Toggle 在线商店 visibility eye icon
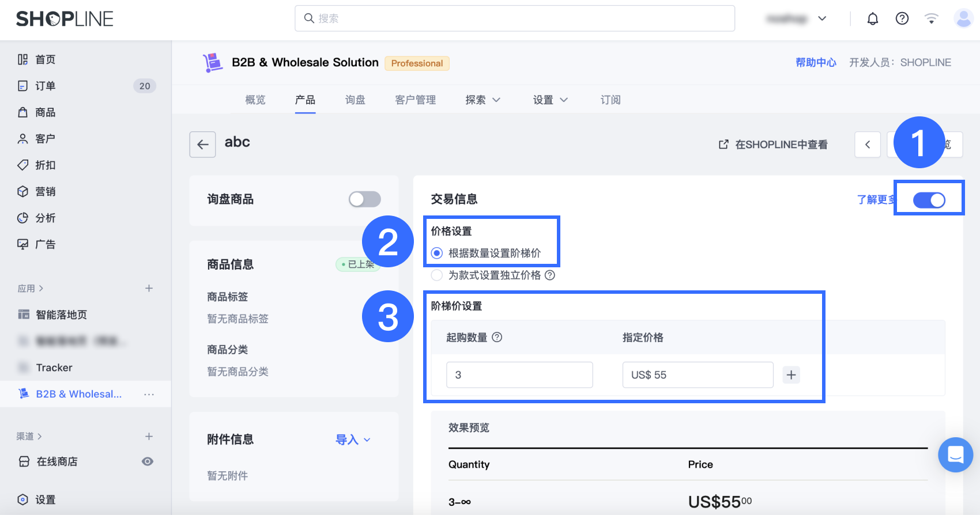 click(x=148, y=461)
